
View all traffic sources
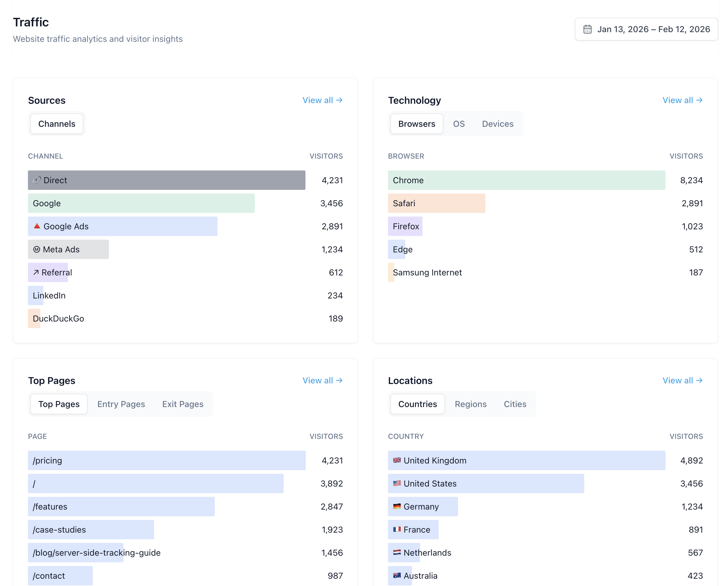pos(322,100)
